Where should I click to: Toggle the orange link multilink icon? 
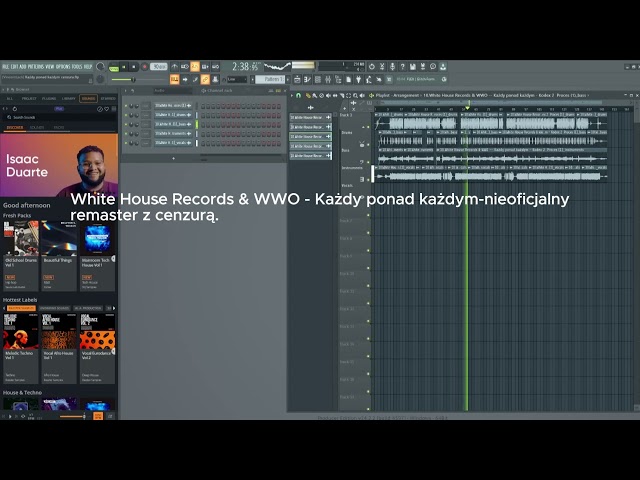205,79
